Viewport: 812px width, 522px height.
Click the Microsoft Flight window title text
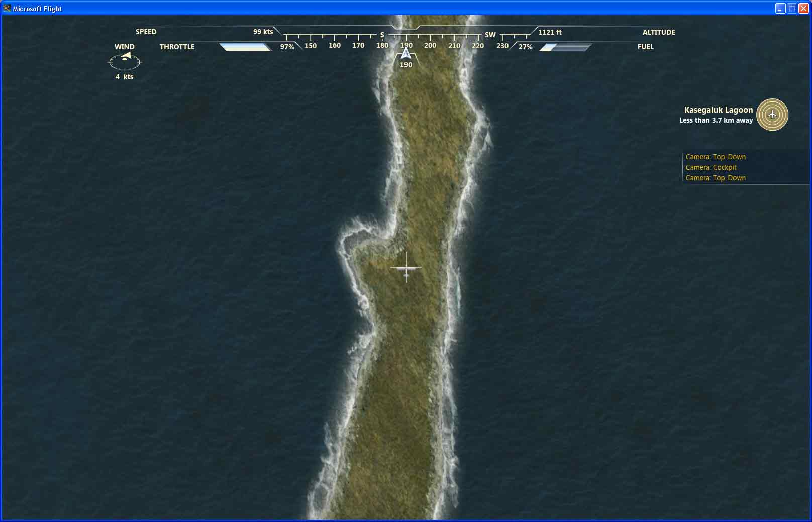pos(37,9)
